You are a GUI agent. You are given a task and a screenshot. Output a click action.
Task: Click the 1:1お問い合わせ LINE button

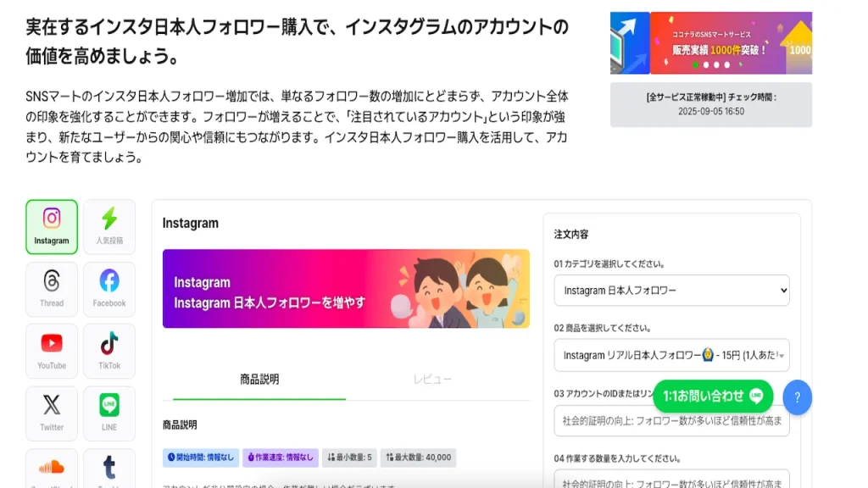(x=713, y=396)
